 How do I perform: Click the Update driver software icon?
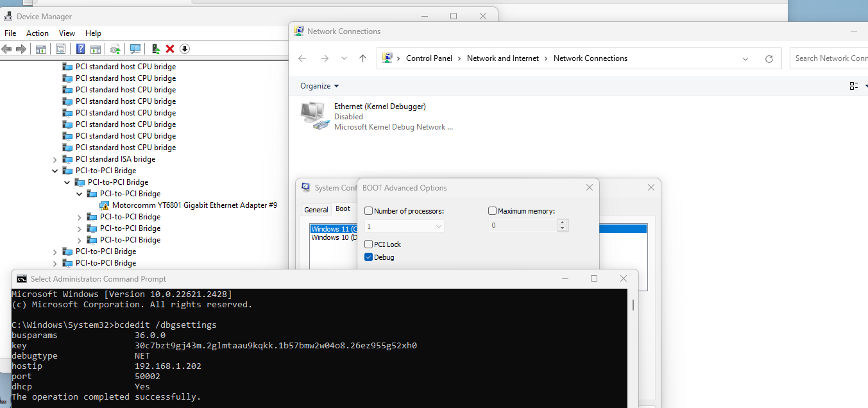[x=115, y=49]
